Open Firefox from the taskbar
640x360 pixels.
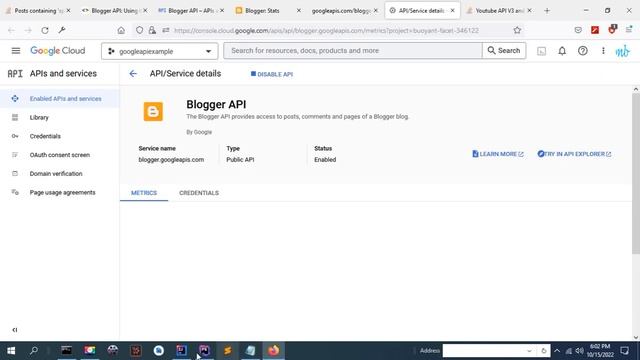coord(273,351)
